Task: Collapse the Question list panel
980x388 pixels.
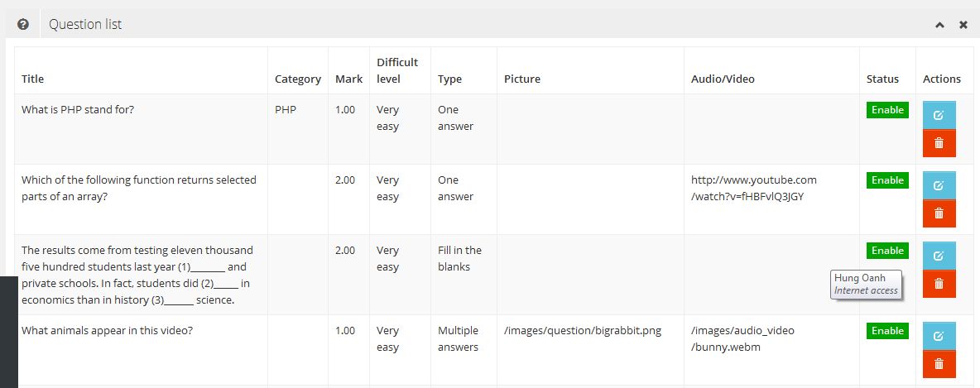Action: click(939, 25)
